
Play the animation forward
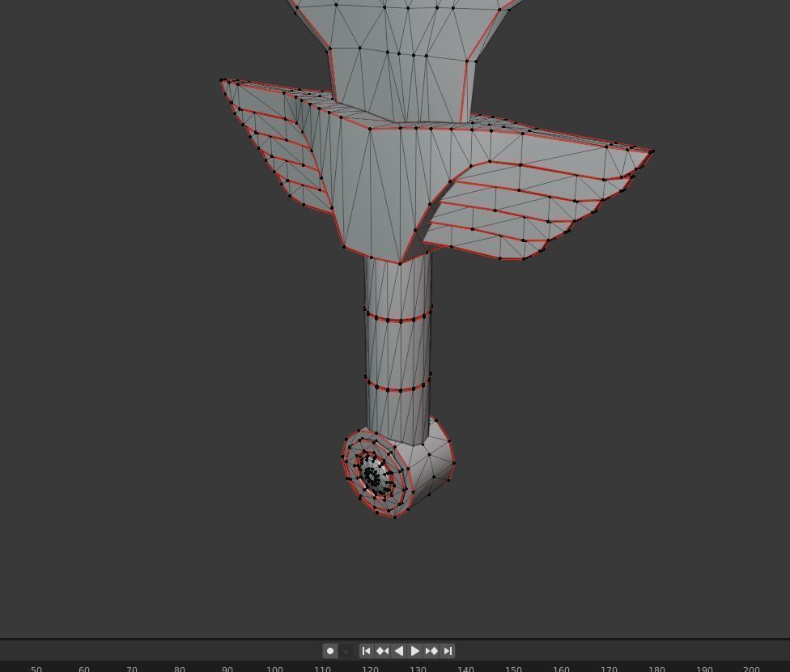(x=415, y=651)
